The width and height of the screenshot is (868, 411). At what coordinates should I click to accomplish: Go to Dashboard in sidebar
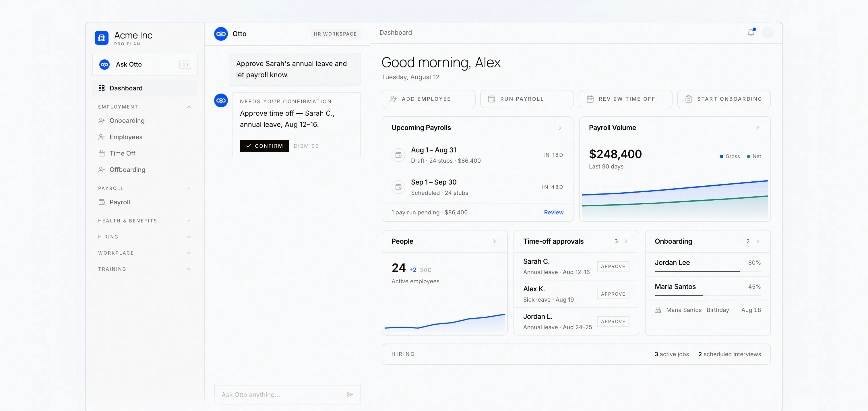pyautogui.click(x=145, y=88)
